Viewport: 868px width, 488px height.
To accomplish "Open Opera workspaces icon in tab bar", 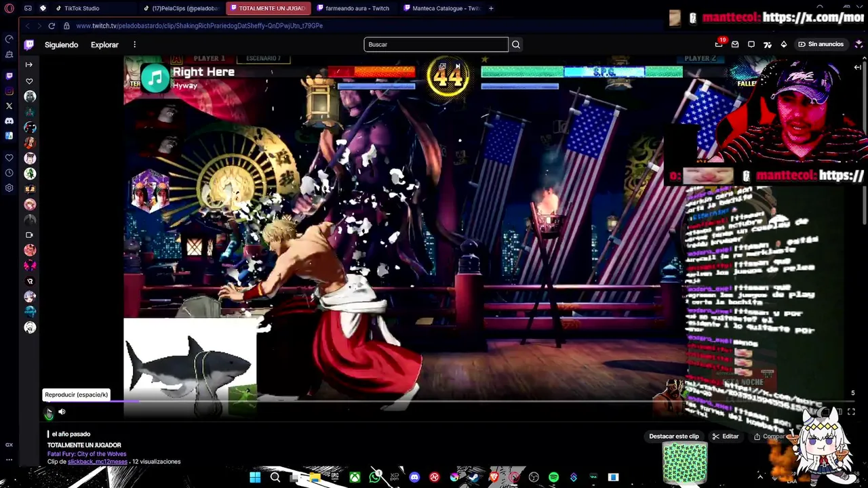I will pos(28,8).
